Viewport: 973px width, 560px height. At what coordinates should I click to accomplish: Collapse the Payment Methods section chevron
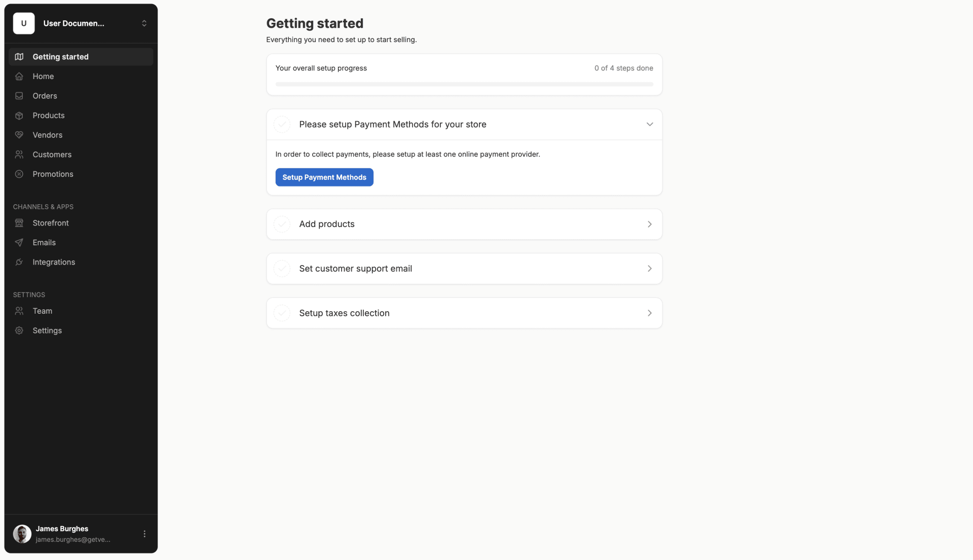point(650,124)
